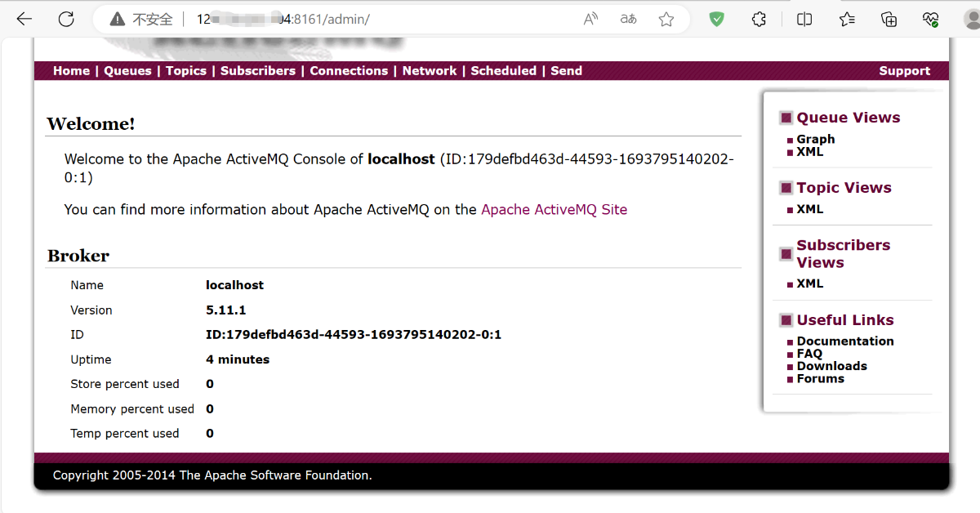Go to the Queues page
Image resolution: width=980 pixels, height=513 pixels.
pos(127,71)
